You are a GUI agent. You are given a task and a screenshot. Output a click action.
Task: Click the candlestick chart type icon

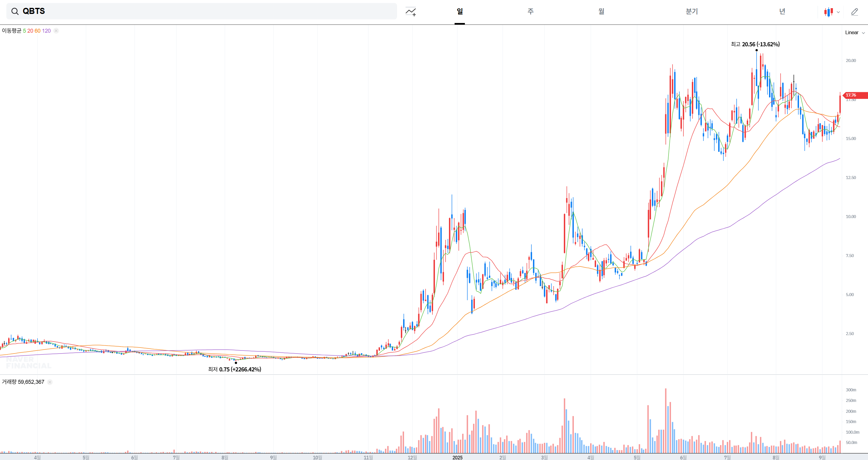click(829, 12)
